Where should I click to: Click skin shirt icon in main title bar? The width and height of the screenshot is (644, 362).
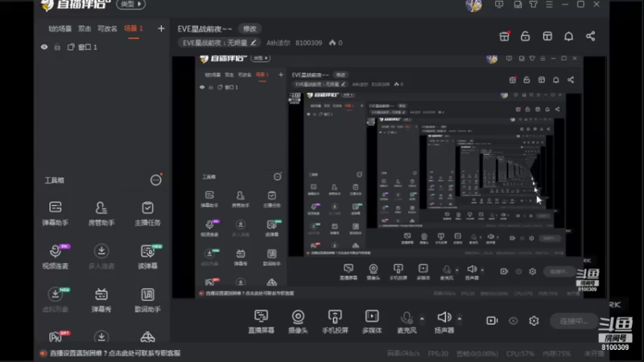(533, 4)
